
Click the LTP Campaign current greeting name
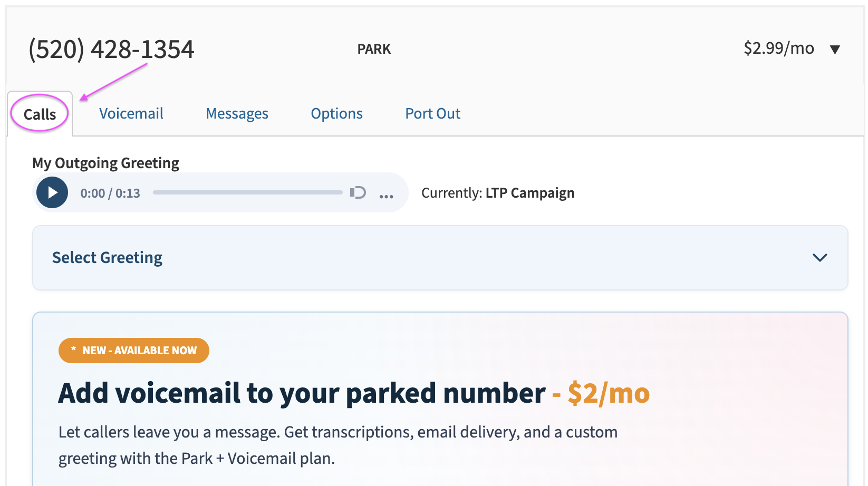pos(530,193)
